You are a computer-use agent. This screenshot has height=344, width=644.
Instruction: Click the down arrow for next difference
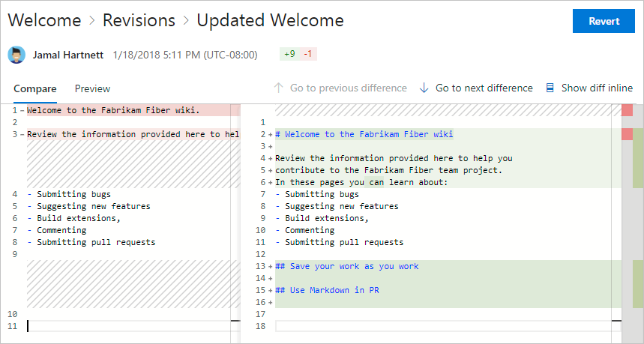(424, 88)
